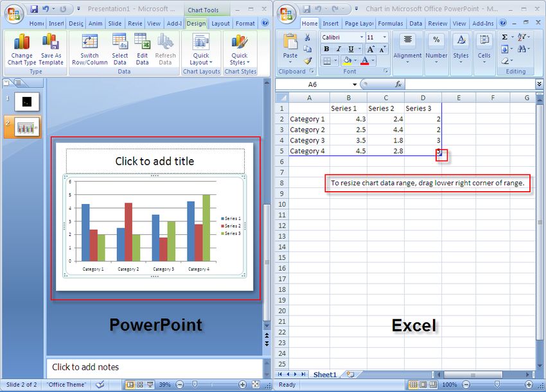Viewport: 546px width, 392px height.
Task: Select the Sheet1 worksheet tab
Action: [325, 374]
